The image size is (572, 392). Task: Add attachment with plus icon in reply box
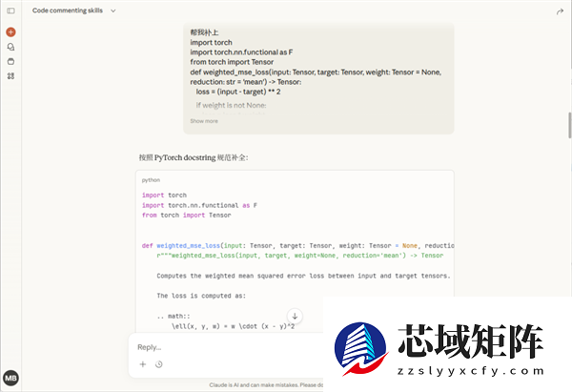[143, 364]
